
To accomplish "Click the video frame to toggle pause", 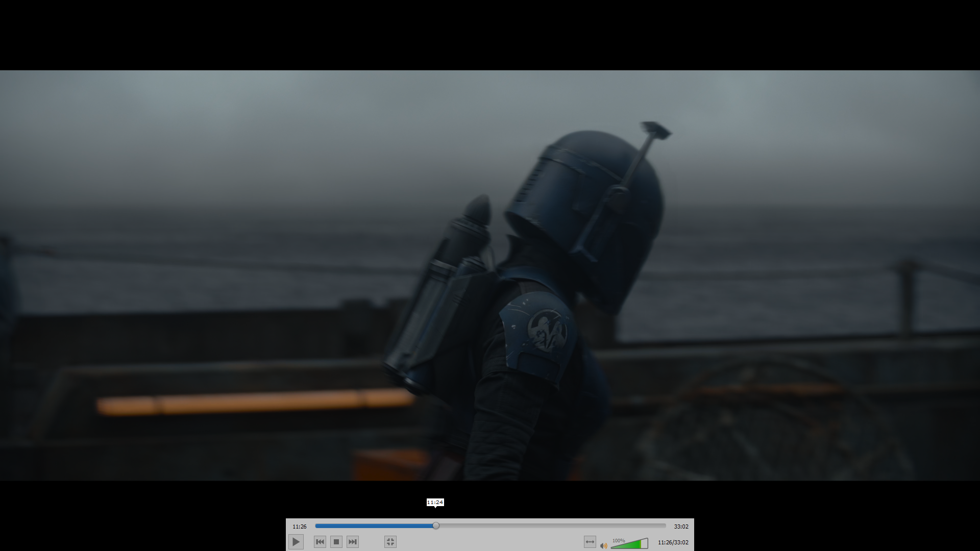I will [490, 275].
